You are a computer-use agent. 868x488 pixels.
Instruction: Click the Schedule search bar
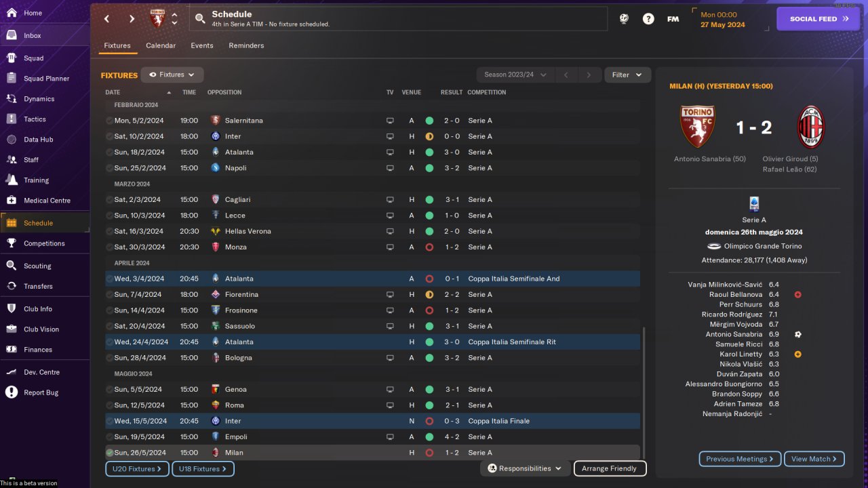(398, 19)
